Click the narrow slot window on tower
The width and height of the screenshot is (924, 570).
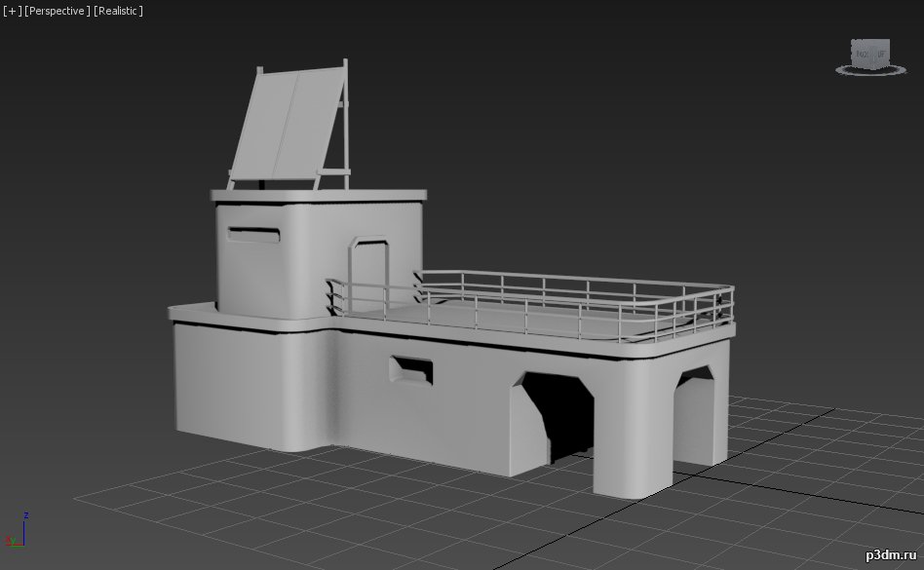tap(253, 235)
